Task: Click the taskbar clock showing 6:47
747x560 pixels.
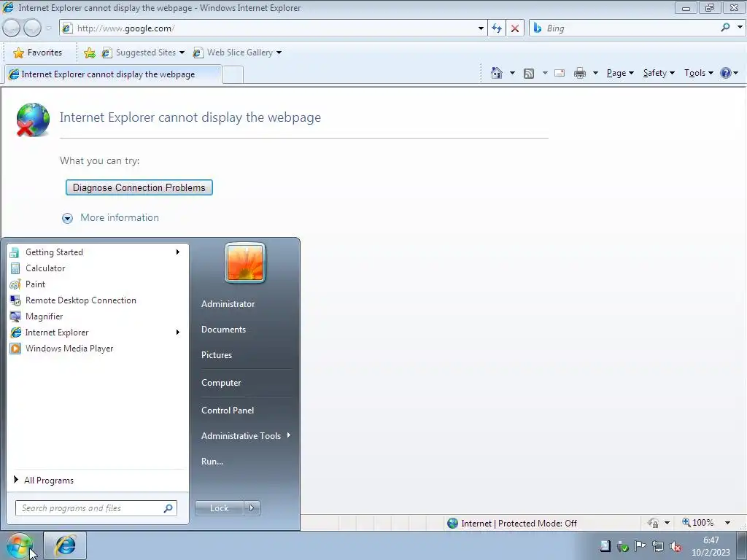Action: click(x=711, y=546)
